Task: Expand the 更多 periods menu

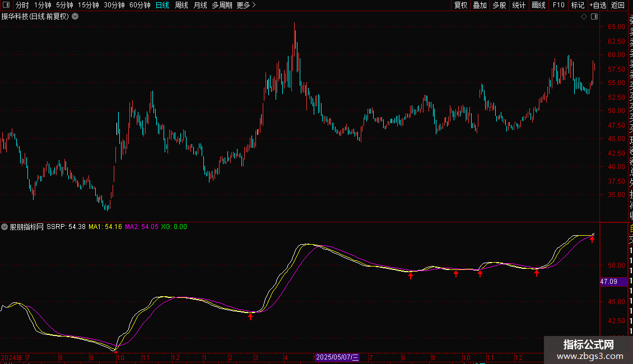Action: [x=246, y=5]
